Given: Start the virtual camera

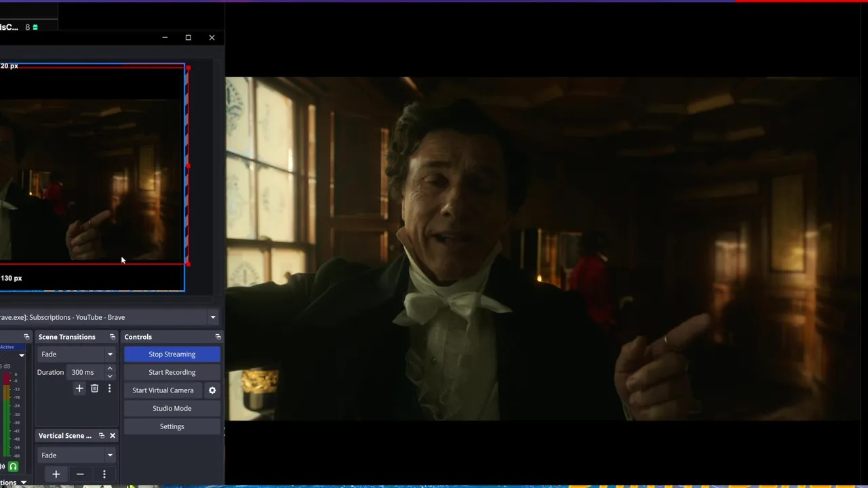Looking at the screenshot, I should click(163, 390).
